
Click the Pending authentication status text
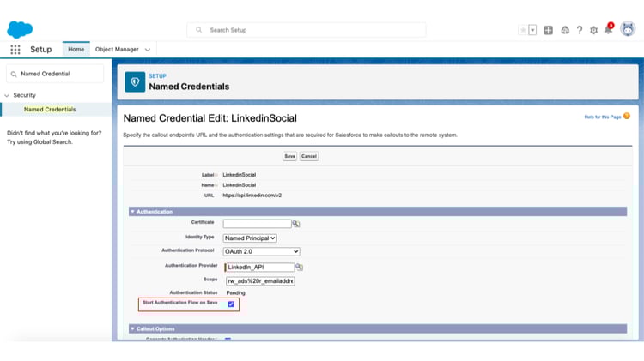(x=236, y=293)
